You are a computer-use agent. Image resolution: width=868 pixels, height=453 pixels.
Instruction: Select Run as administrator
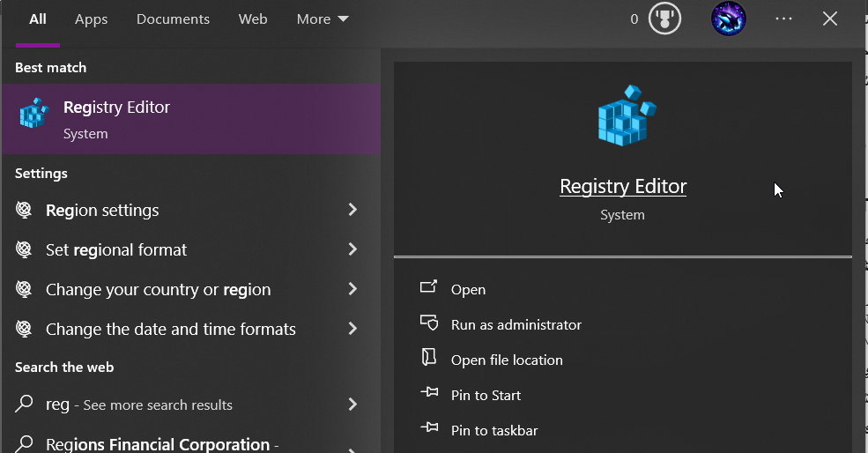[x=516, y=324]
